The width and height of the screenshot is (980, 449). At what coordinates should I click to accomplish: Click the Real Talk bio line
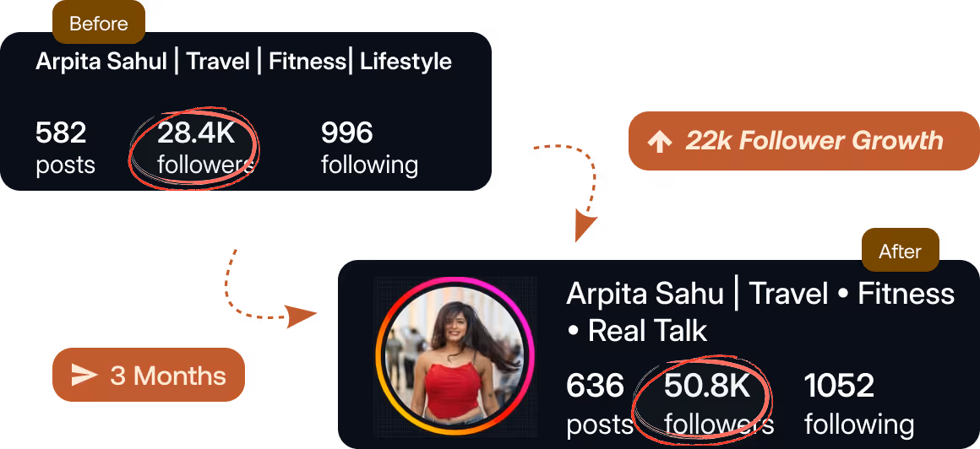point(637,331)
